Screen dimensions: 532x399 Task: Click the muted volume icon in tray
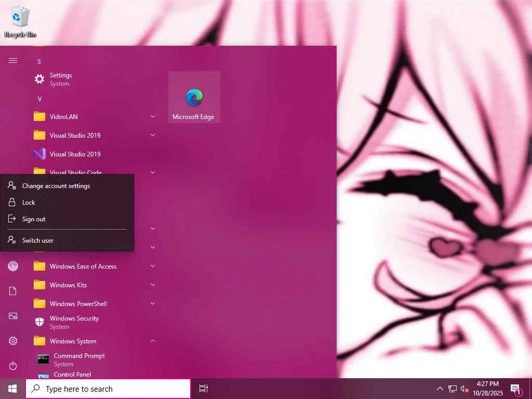pyautogui.click(x=464, y=389)
